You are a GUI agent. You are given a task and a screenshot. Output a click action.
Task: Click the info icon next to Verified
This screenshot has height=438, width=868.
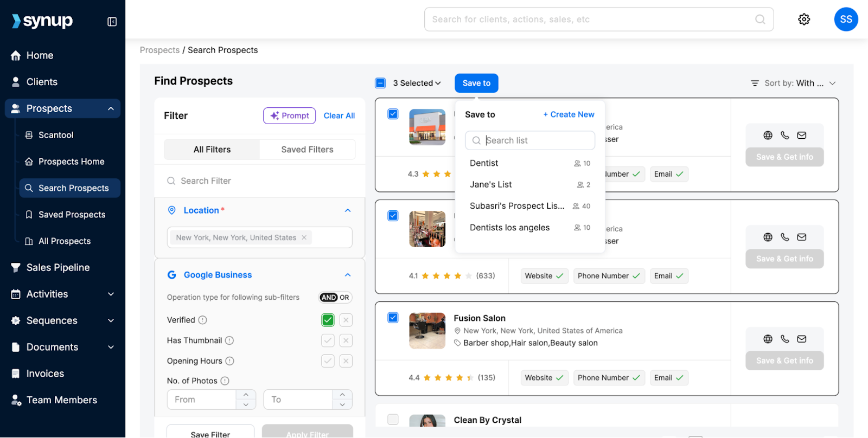click(202, 320)
